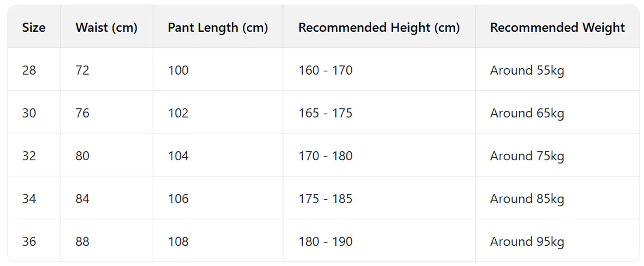644x266 pixels.
Task: Select the size 36 cell
Action: click(x=29, y=242)
